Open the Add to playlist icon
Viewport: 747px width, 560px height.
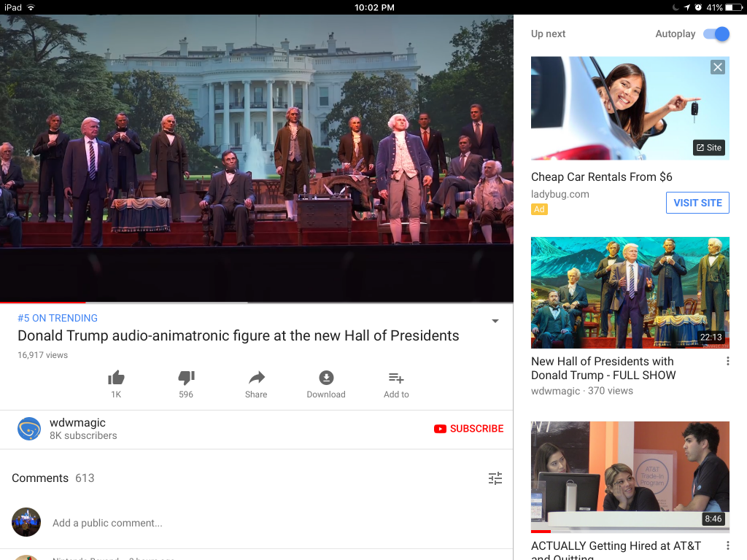tap(396, 378)
